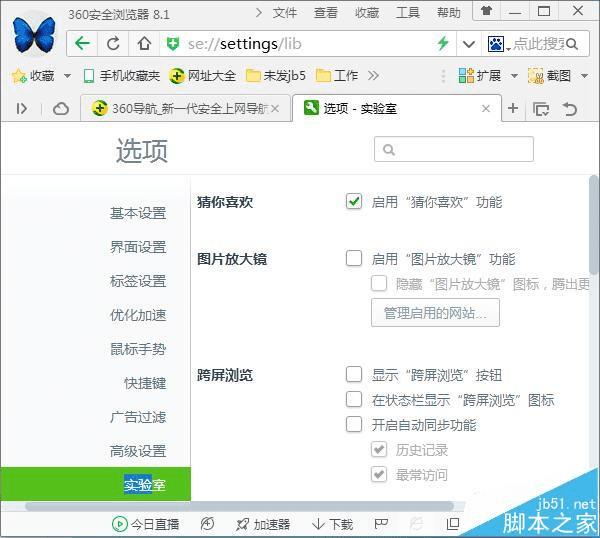This screenshot has width=600, height=538.
Task: Select 优化加速 in sidebar
Action: [138, 315]
